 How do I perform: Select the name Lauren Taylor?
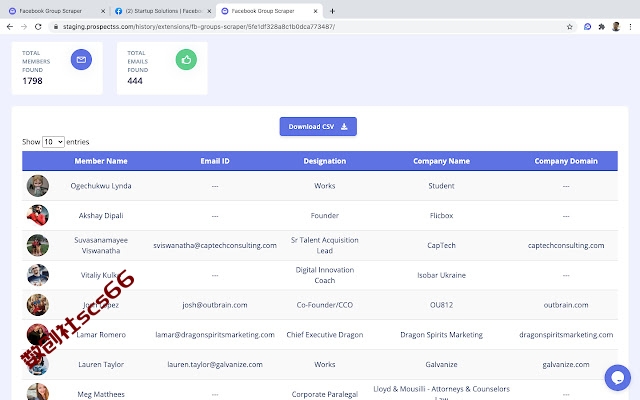(x=101, y=364)
